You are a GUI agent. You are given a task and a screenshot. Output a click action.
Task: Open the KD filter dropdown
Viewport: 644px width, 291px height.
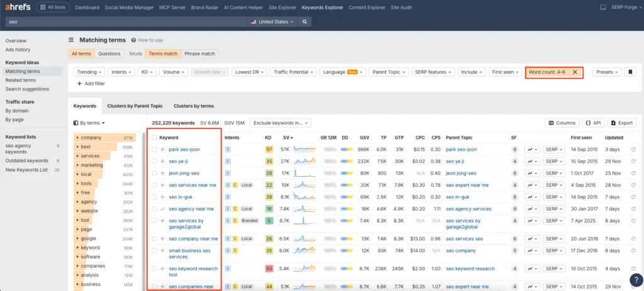pos(147,72)
